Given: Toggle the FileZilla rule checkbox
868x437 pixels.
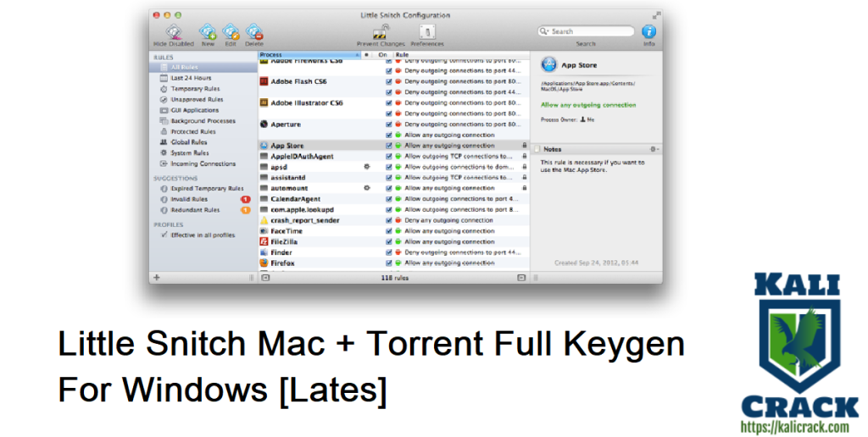Looking at the screenshot, I should tap(388, 241).
